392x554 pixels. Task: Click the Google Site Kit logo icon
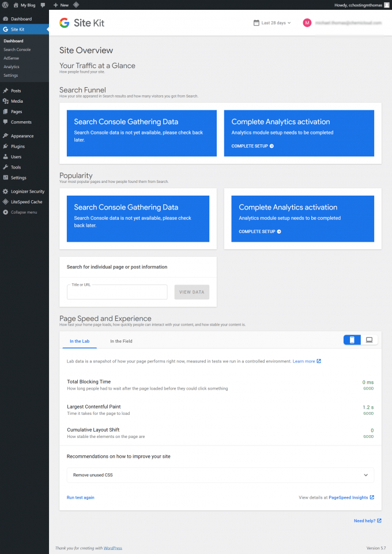pyautogui.click(x=63, y=23)
